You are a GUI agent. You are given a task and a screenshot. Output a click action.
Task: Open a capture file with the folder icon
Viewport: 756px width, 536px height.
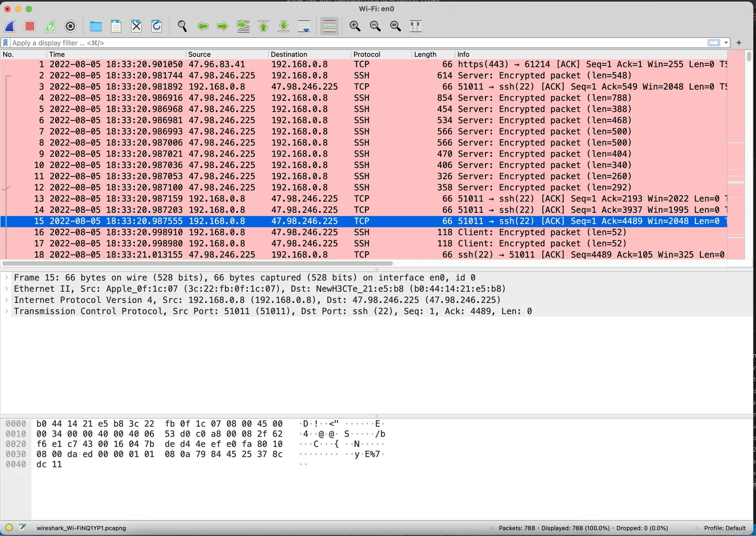[96, 26]
